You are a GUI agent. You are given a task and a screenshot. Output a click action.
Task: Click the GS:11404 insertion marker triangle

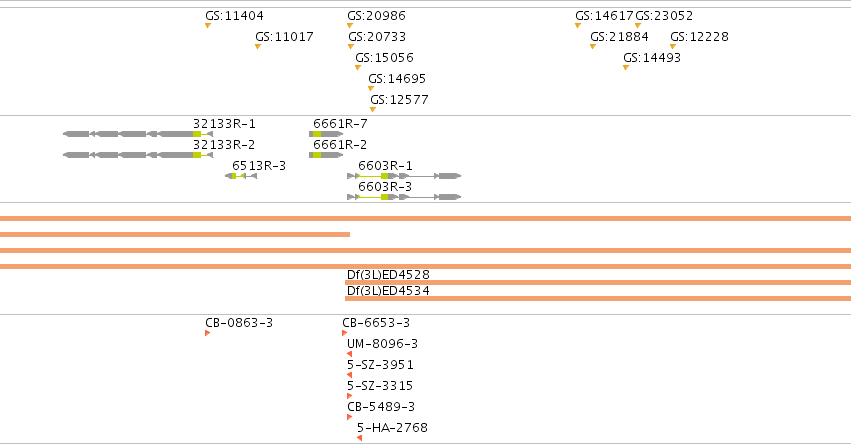pos(208,26)
